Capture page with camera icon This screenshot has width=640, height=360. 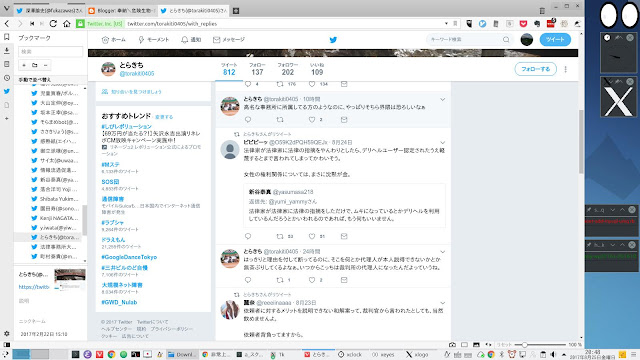[x=452, y=345]
